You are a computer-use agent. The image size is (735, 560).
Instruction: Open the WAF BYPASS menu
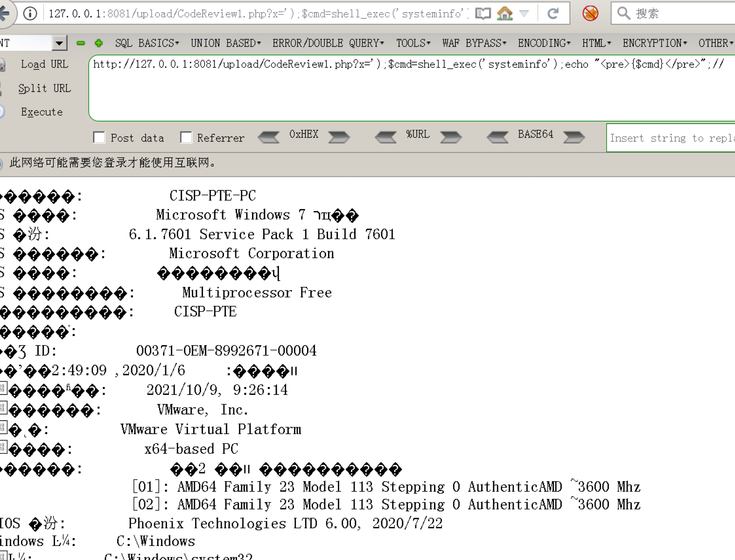click(474, 43)
